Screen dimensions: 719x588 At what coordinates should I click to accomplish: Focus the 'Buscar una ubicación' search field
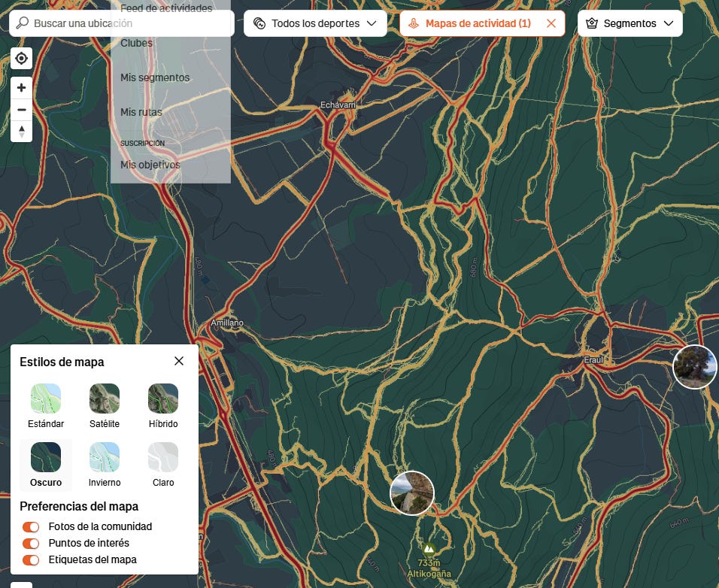click(x=122, y=23)
